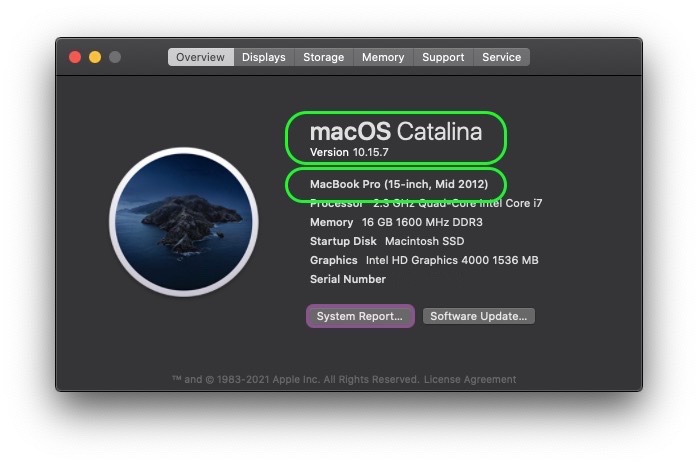
Task: Click the Intel HD Graphics 4000 line
Action: [424, 260]
